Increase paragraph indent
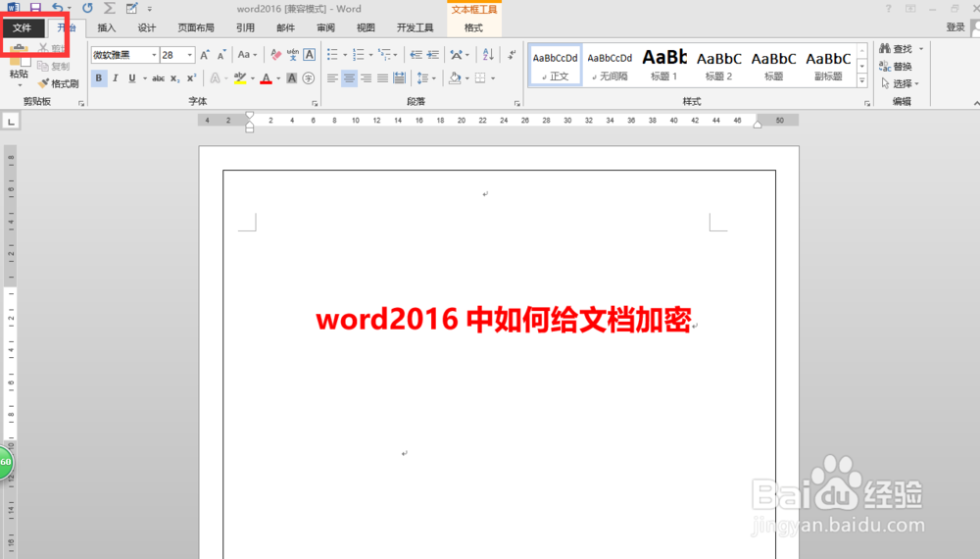 click(432, 55)
